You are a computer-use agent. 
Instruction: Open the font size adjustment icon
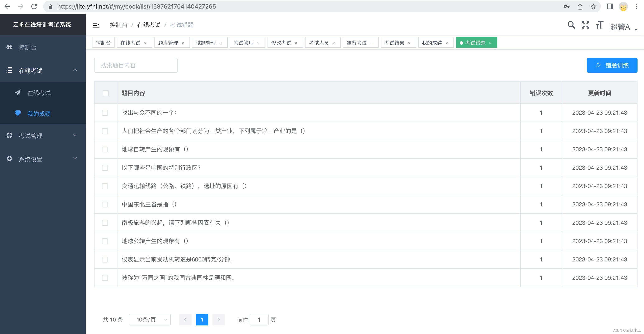click(599, 25)
